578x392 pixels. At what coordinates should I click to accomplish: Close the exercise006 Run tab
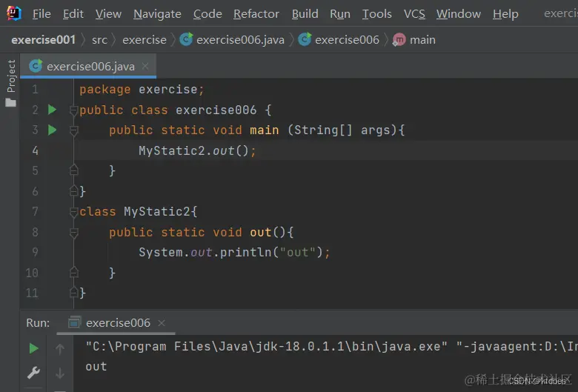[162, 322]
